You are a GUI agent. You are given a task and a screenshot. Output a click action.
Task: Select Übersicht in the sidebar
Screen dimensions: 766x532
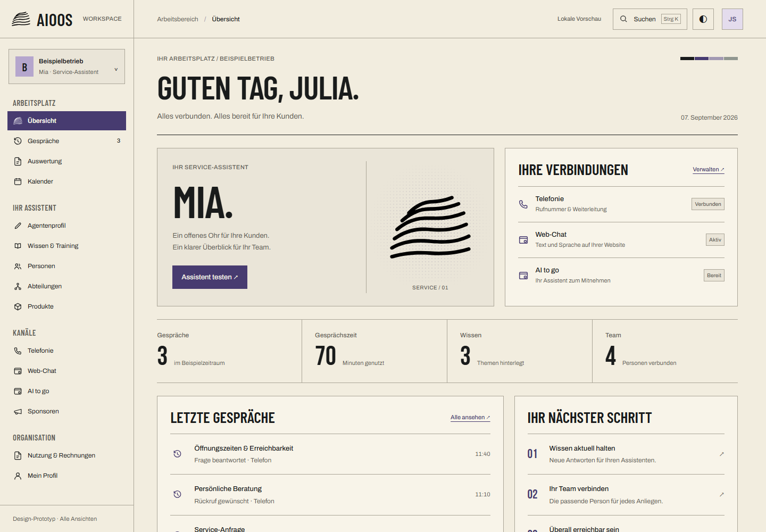tap(66, 121)
